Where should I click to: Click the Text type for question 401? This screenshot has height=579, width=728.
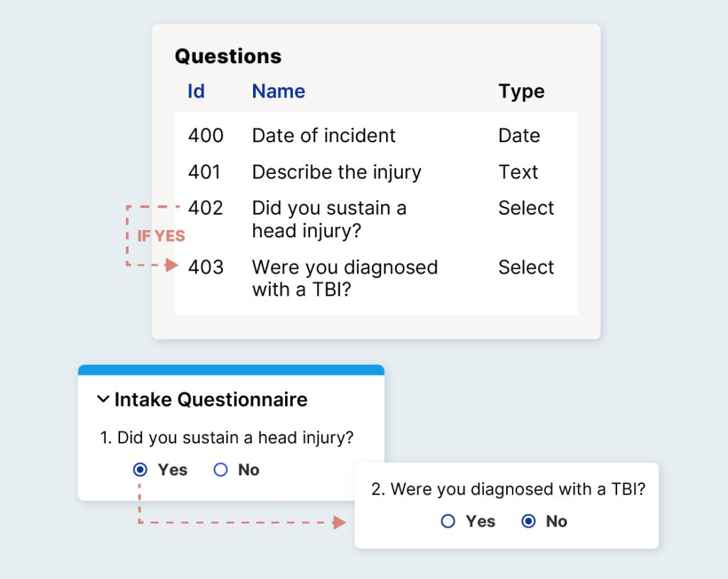(518, 172)
